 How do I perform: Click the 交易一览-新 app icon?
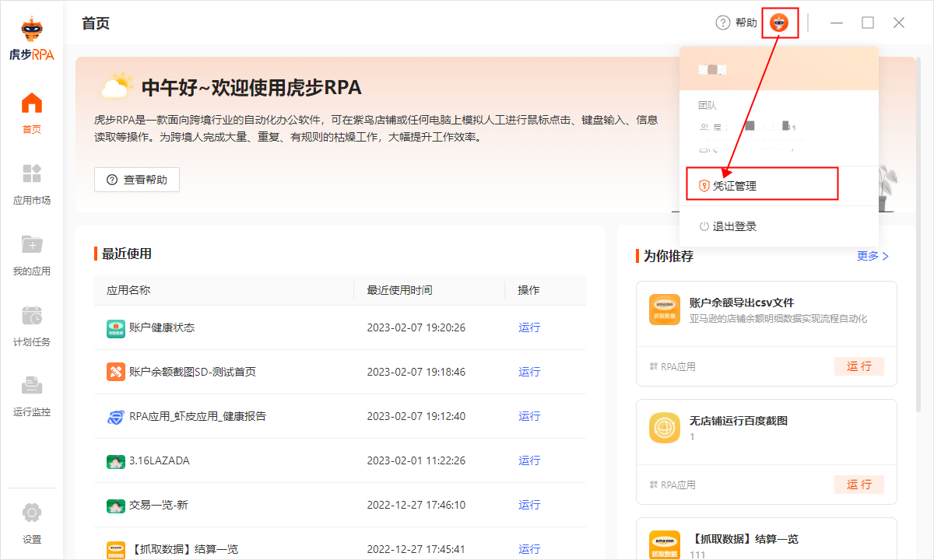[115, 506]
